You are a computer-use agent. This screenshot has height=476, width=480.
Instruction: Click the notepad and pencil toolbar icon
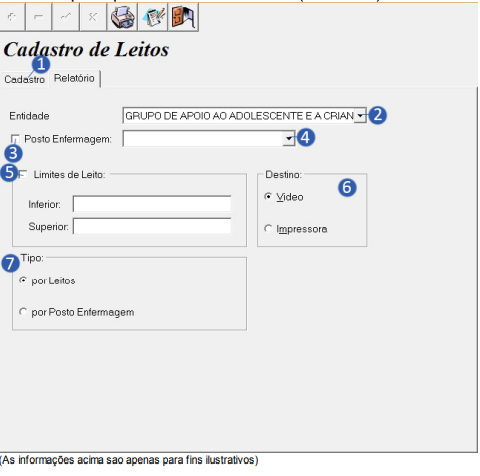pos(153,17)
